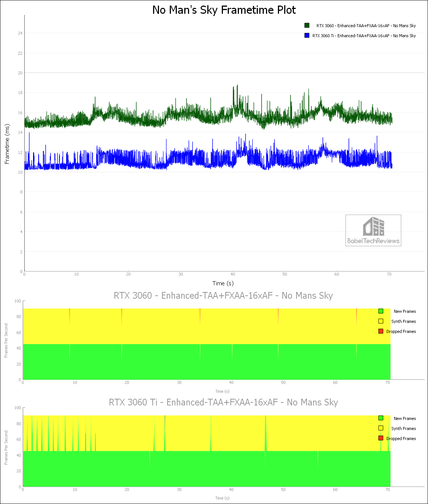The width and height of the screenshot is (428, 504).
Task: Click the 'Synth Frames' label in the RTX 3060 Ti chart
Action: point(403,428)
